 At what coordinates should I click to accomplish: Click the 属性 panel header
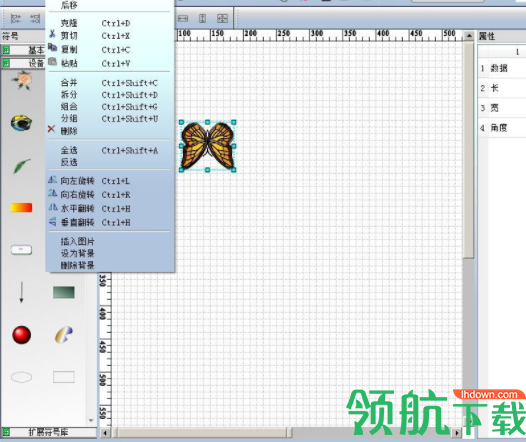tap(502, 36)
